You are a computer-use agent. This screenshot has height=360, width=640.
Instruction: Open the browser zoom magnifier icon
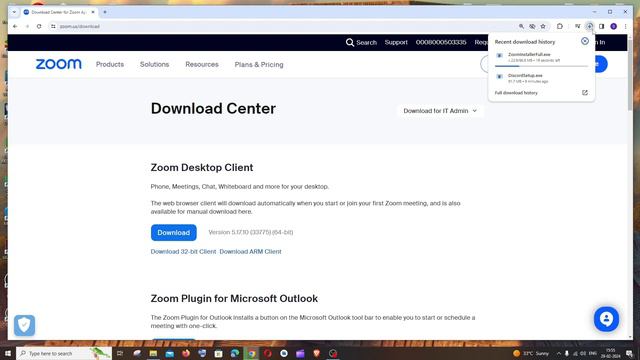tap(521, 26)
